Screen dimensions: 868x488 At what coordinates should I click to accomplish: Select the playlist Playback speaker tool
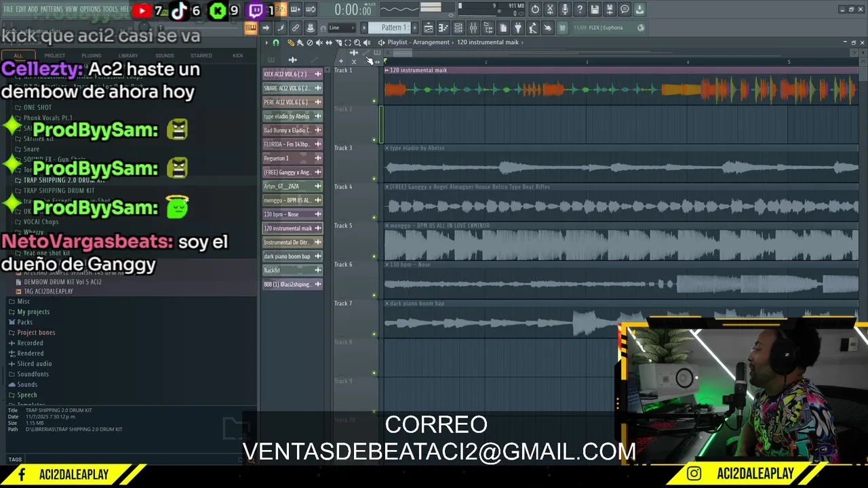366,43
